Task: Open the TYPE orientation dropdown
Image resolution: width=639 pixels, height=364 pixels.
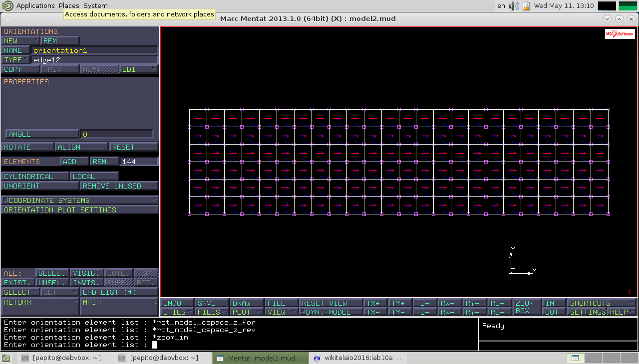Action: coord(16,60)
